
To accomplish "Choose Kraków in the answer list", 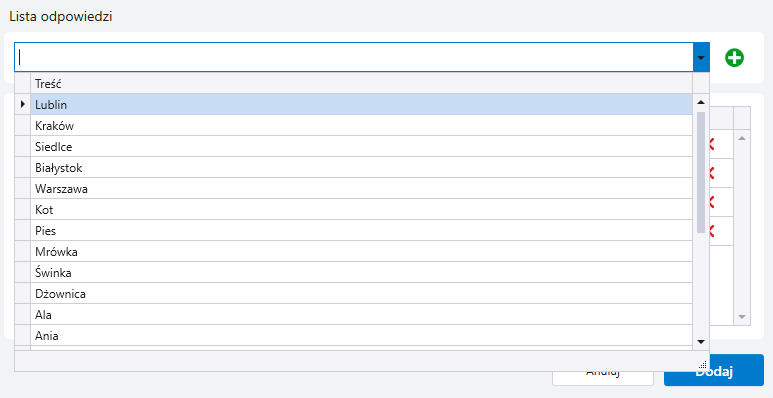I will point(361,126).
